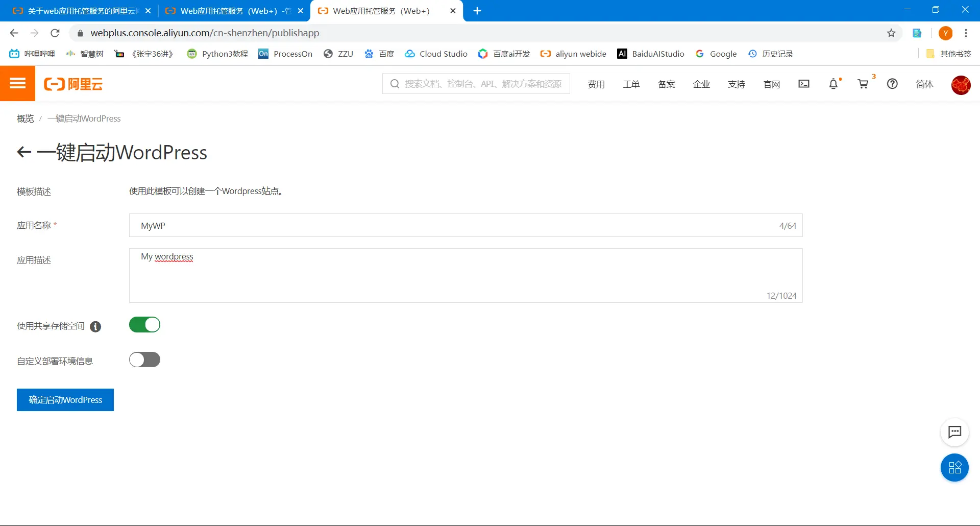Image resolution: width=980 pixels, height=526 pixels.
Task: Open the 工单 menu
Action: click(631, 84)
